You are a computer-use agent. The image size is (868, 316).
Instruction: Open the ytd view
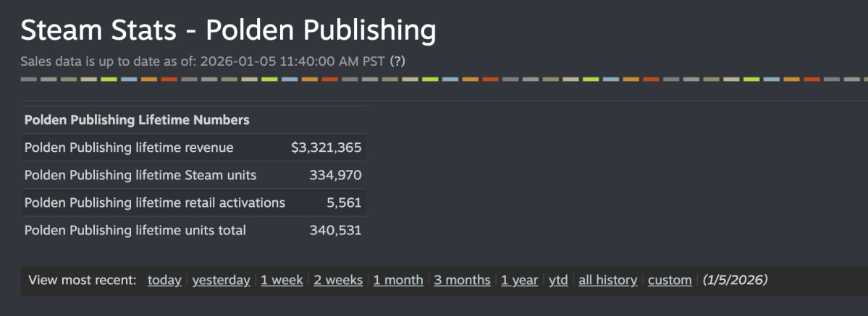pos(558,280)
